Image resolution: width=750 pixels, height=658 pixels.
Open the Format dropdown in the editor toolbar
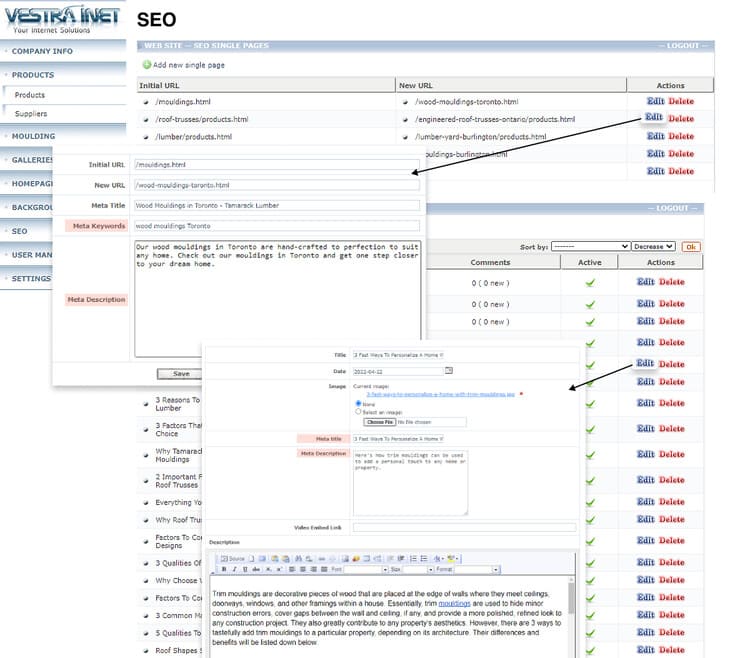(x=477, y=569)
